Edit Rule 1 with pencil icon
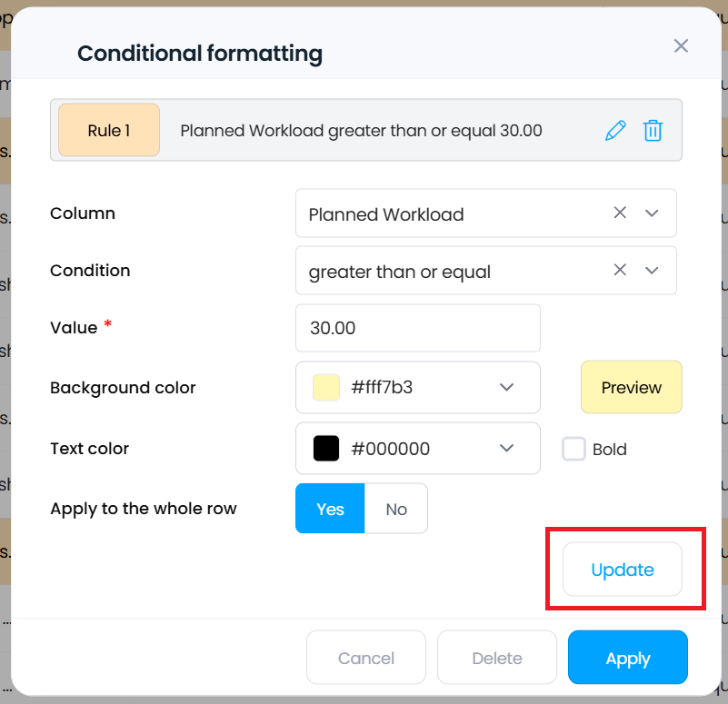This screenshot has height=704, width=728. 615,131
